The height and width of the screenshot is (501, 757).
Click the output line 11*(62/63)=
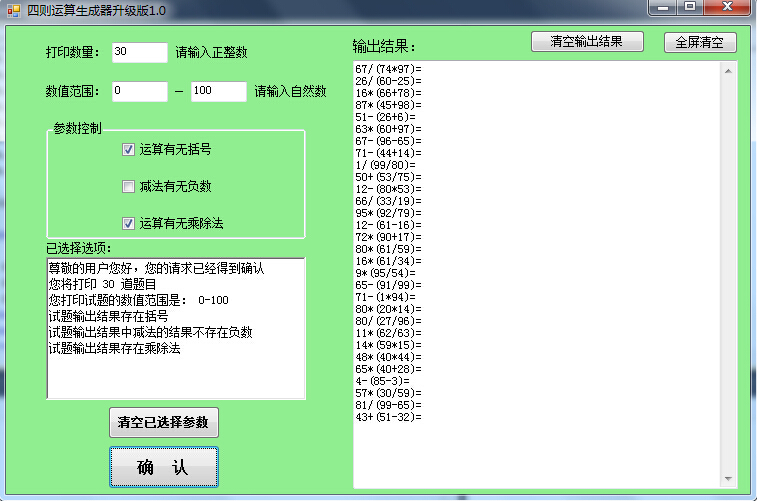coord(388,334)
